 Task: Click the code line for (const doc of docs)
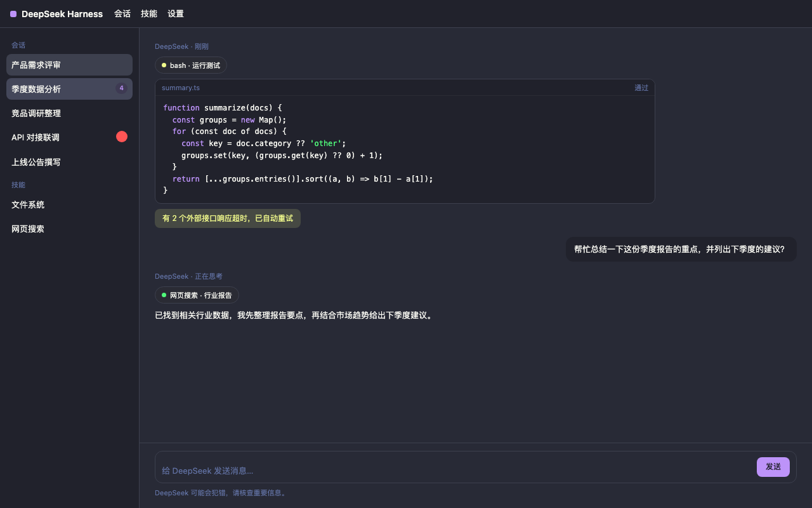pos(230,131)
